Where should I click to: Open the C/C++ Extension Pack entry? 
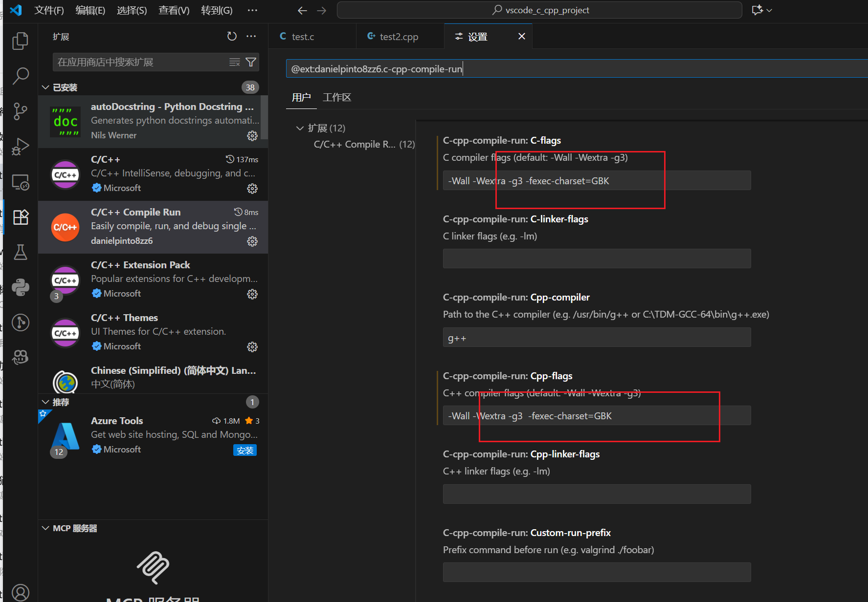coord(153,280)
